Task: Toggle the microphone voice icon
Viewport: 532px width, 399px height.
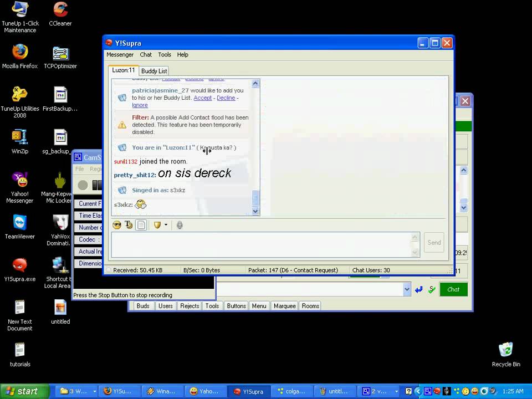Action: (180, 225)
